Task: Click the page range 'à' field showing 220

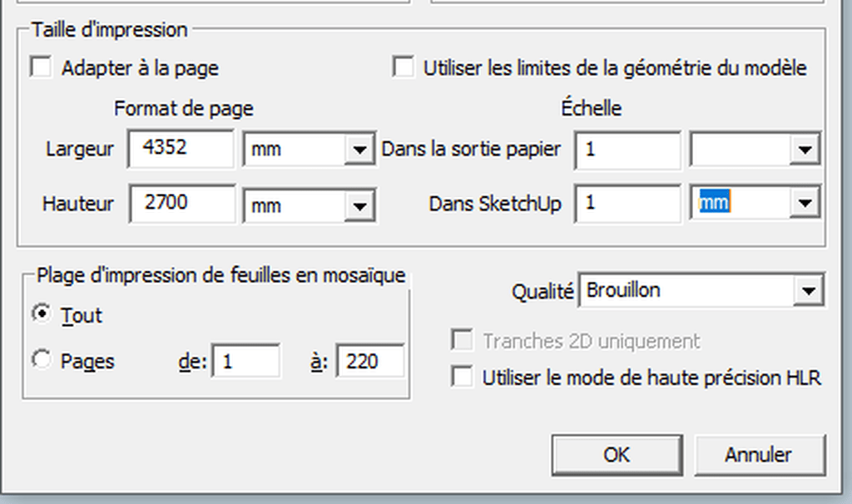Action: 370,361
